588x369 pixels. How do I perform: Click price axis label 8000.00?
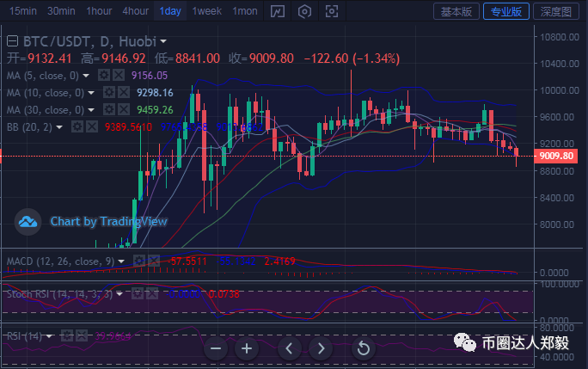[x=556, y=224]
